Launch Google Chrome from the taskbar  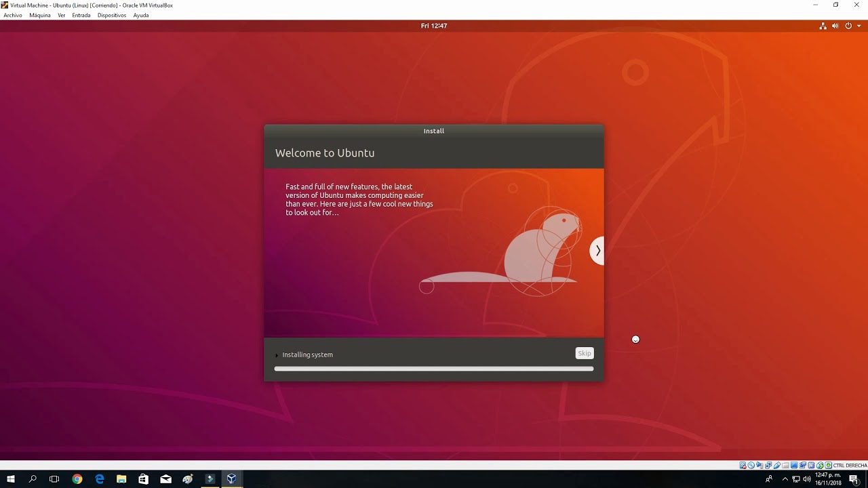tap(77, 479)
